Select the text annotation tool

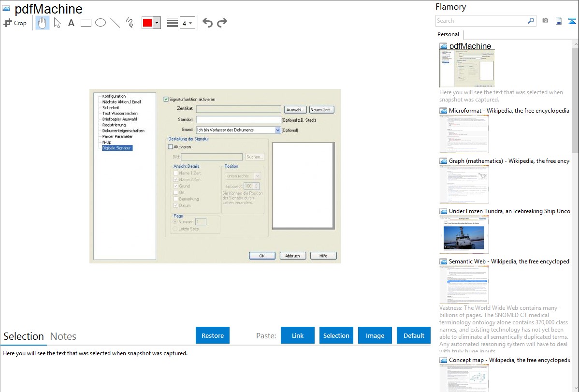(x=71, y=23)
